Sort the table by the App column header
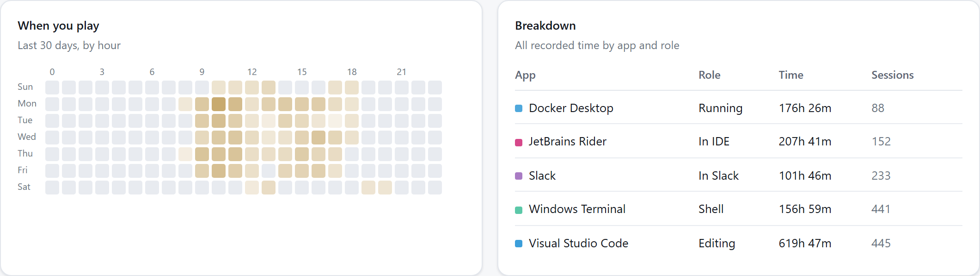This screenshot has width=980, height=276. point(525,75)
